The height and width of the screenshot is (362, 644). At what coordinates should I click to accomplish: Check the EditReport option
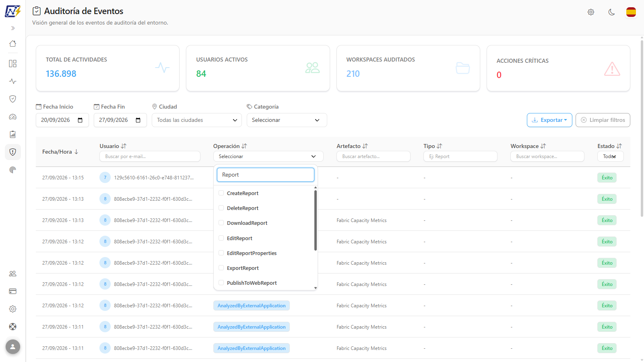coord(221,238)
